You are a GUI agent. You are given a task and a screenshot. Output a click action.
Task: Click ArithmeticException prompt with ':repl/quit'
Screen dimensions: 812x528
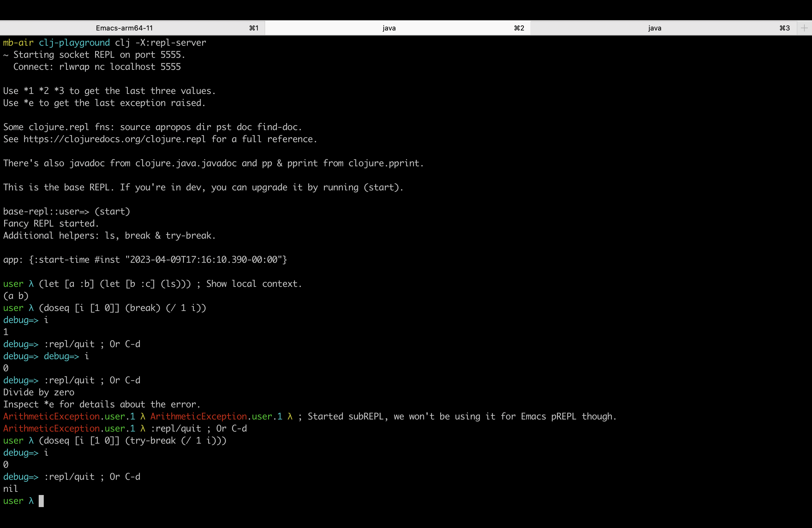[x=125, y=428]
